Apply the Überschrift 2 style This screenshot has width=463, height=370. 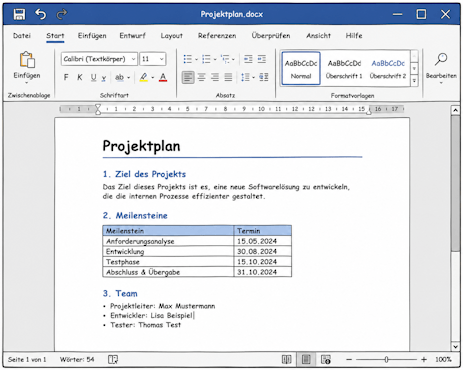[x=388, y=69]
